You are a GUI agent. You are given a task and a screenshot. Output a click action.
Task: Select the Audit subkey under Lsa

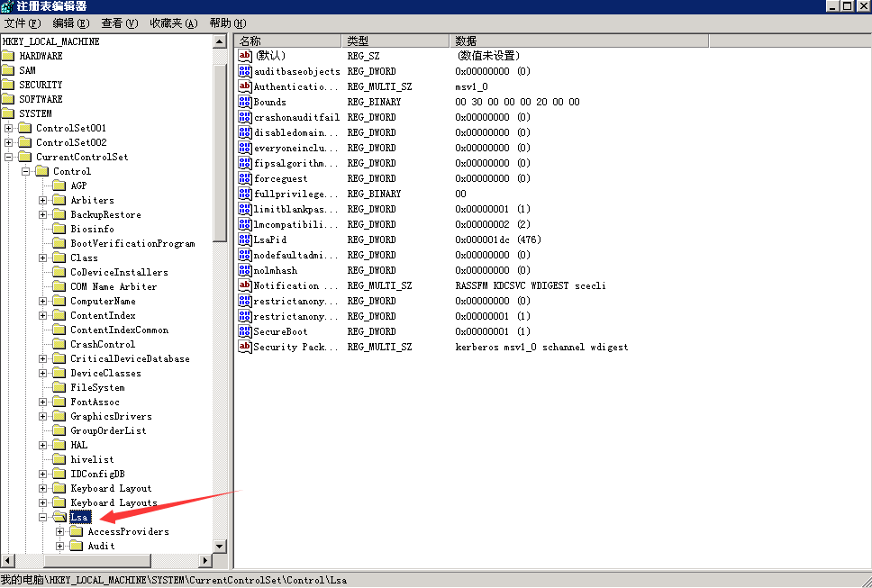101,547
